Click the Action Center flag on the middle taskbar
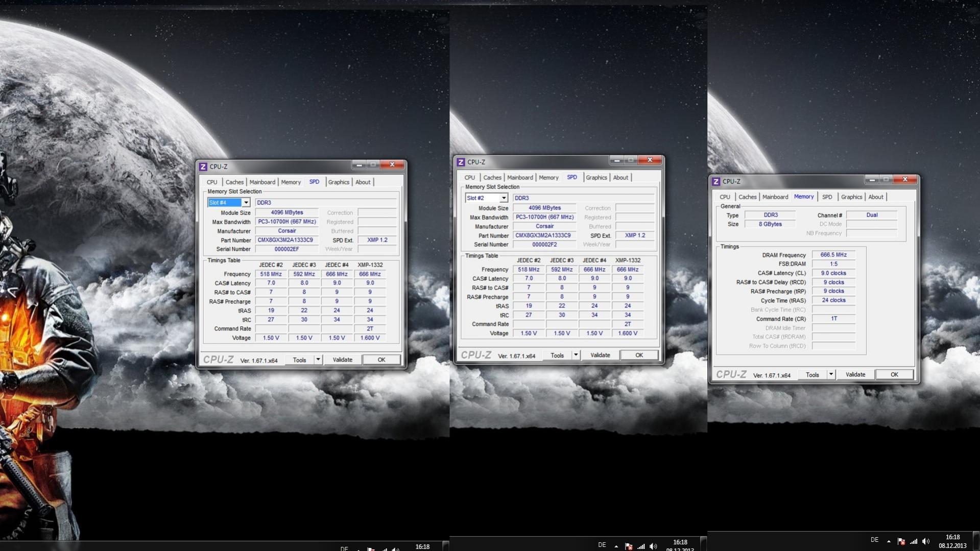 629,546
